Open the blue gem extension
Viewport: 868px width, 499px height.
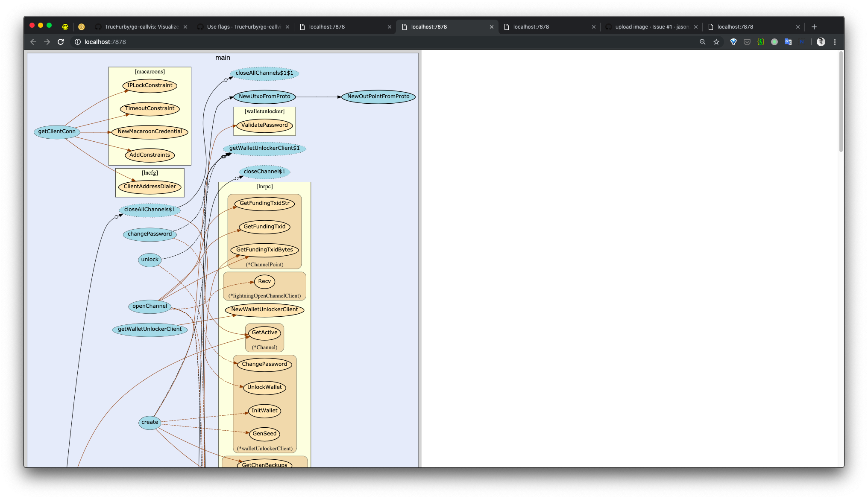coord(733,42)
